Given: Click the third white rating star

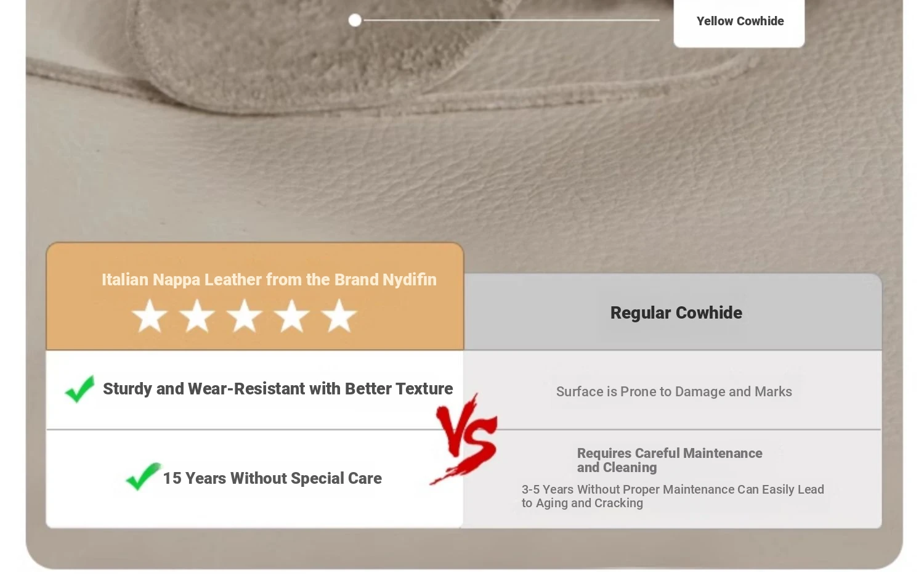Looking at the screenshot, I should coord(245,316).
